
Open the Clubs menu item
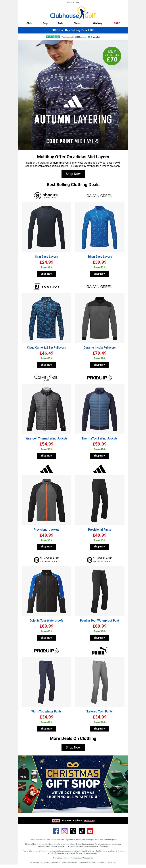click(x=29, y=23)
